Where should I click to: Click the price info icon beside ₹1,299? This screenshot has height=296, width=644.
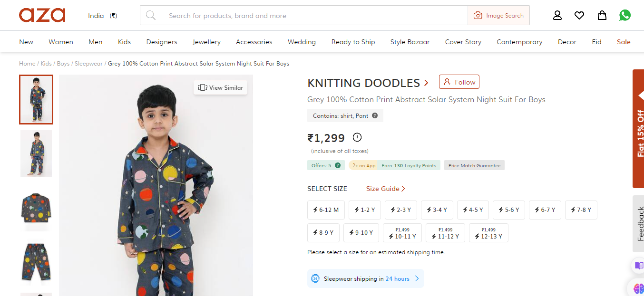[357, 137]
